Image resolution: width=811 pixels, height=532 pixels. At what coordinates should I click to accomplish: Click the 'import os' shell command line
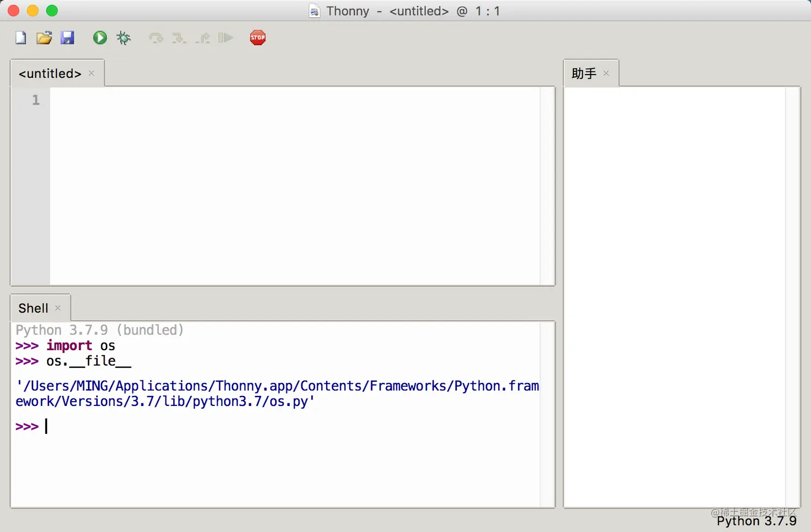[x=65, y=345]
